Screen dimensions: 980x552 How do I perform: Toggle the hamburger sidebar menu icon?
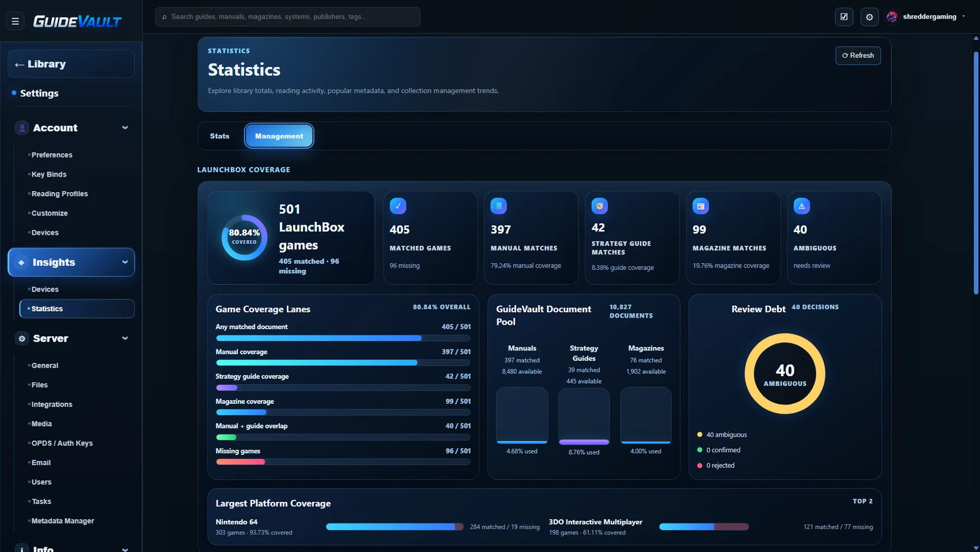click(x=15, y=21)
